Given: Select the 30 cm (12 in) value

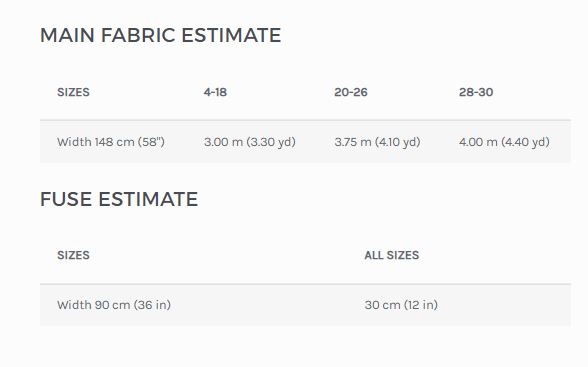Looking at the screenshot, I should 401,305.
